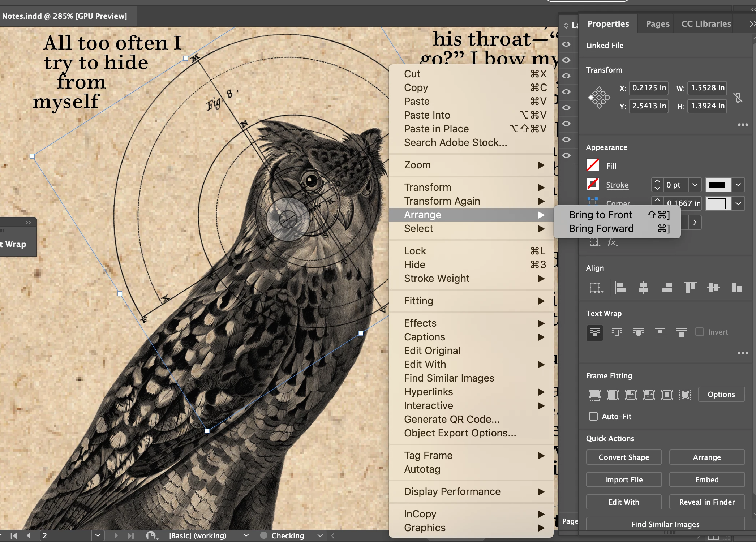Switch to the Pages tab
This screenshot has height=542, width=756.
pos(657,24)
